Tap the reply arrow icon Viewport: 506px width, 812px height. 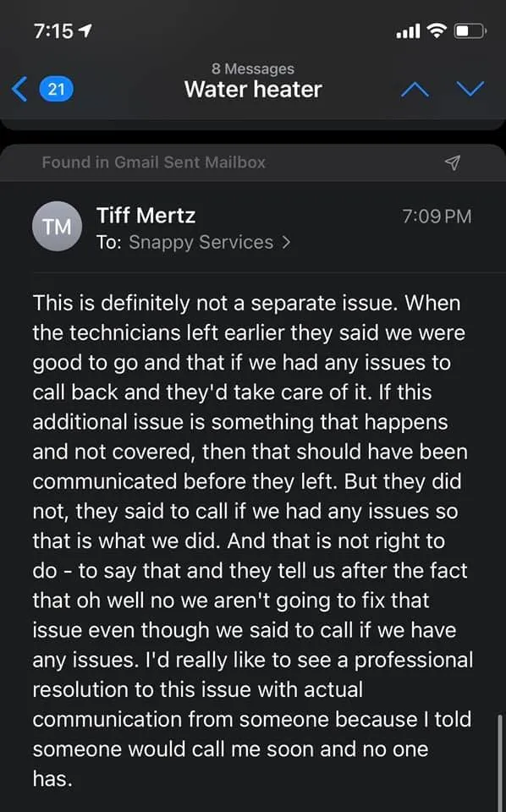pyautogui.click(x=453, y=162)
